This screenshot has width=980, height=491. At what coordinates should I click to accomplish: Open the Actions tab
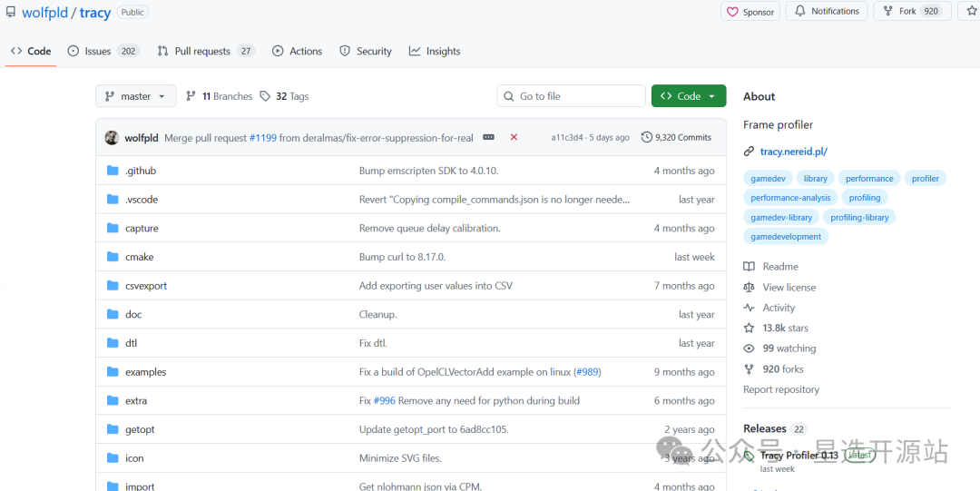298,52
